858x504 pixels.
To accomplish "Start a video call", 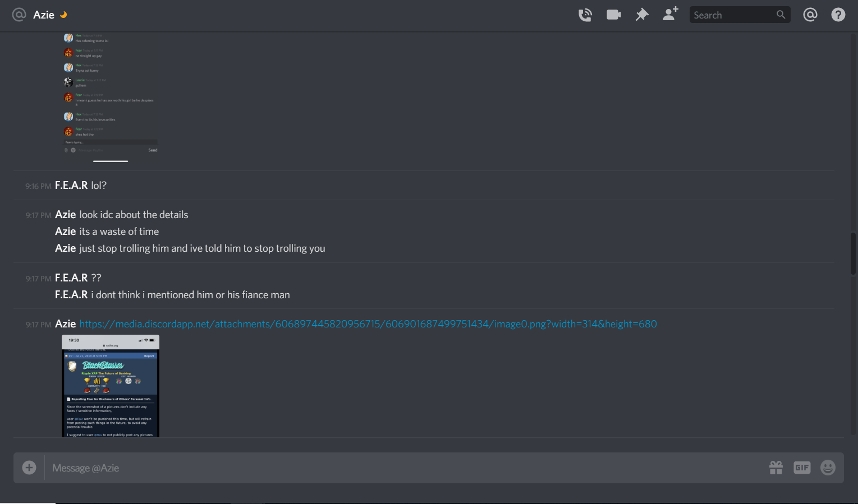I will pyautogui.click(x=614, y=15).
